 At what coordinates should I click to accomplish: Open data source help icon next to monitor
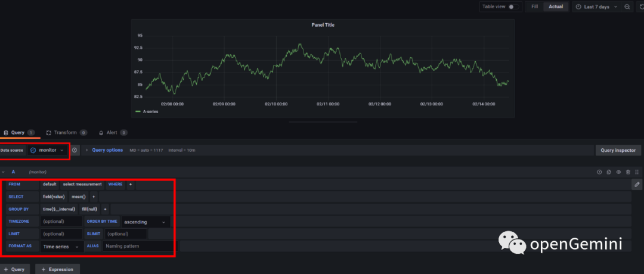75,150
